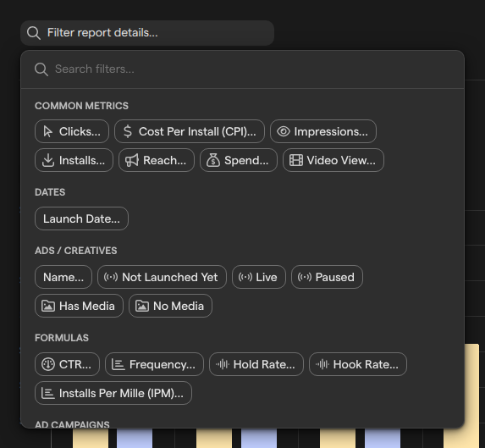Open the Cost Per Install (CPI) filter
This screenshot has width=485, height=448.
[x=190, y=131]
